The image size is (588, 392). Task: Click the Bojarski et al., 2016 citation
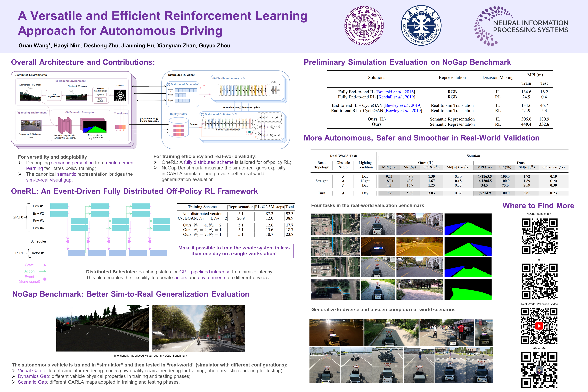396,92
